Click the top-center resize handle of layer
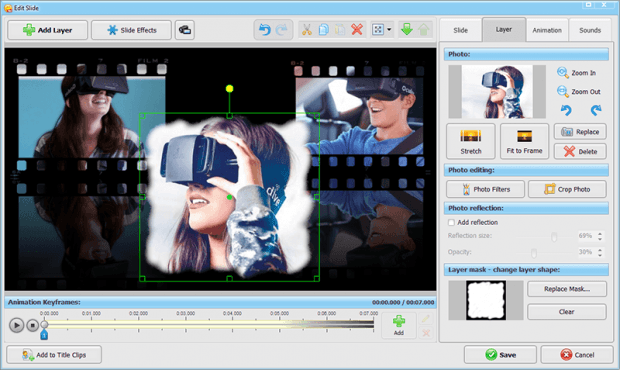620x370 pixels. pyautogui.click(x=229, y=116)
